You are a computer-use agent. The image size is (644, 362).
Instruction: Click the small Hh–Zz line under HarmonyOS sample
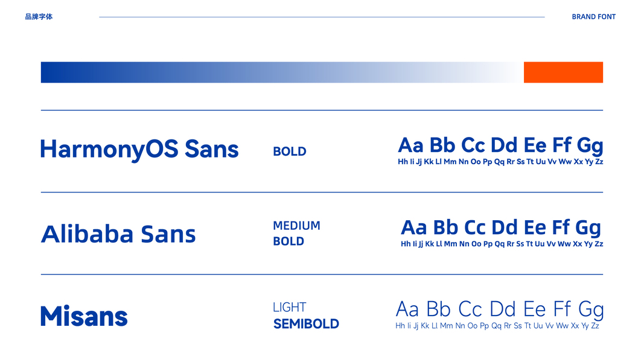500,162
